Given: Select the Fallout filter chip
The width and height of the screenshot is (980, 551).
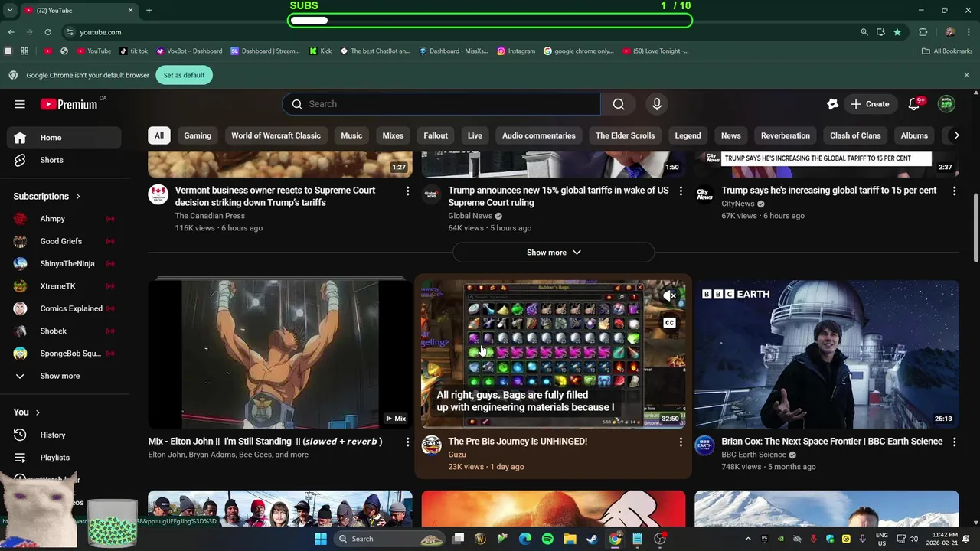Looking at the screenshot, I should tap(436, 135).
